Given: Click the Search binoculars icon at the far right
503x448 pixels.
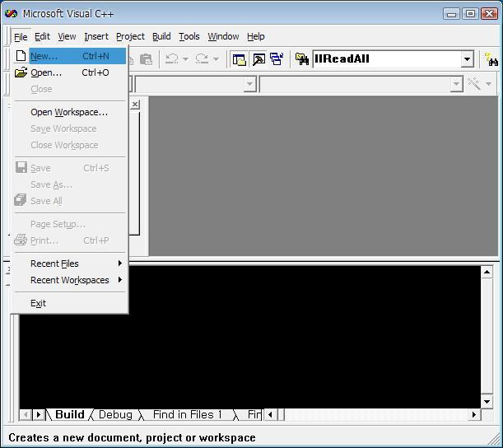Looking at the screenshot, I should pos(491,59).
